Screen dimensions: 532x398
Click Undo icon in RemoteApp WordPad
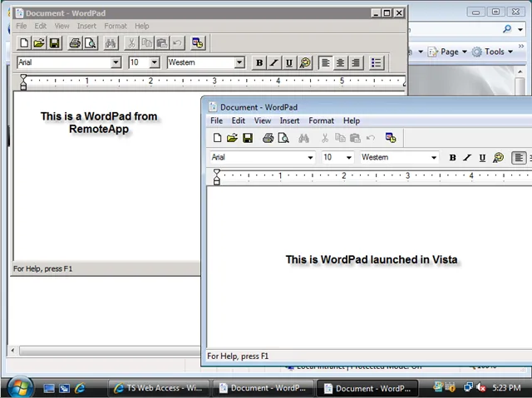point(177,43)
